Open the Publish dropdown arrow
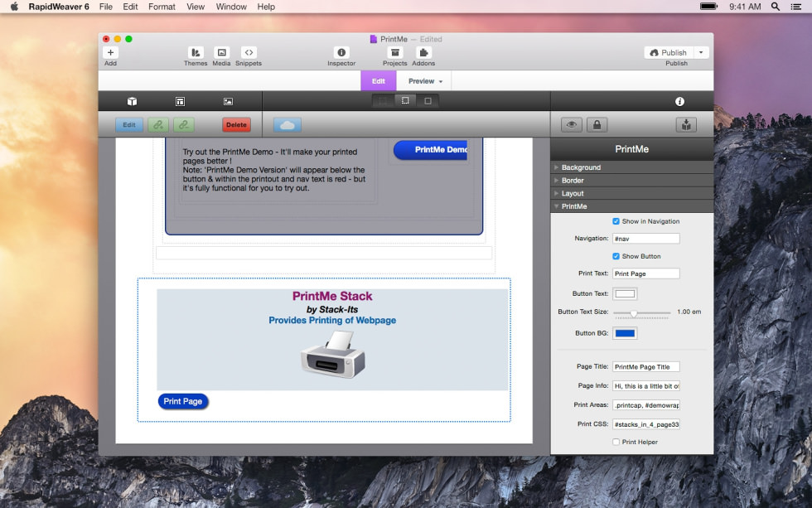The height and width of the screenshot is (508, 812). pos(701,52)
